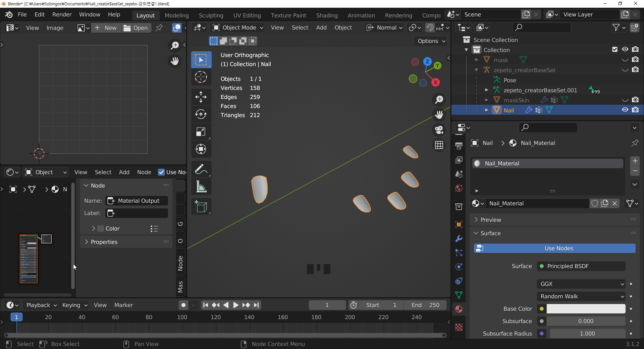This screenshot has width=644, height=349.
Task: Open the Playback dropdown in timeline
Action: click(x=41, y=305)
